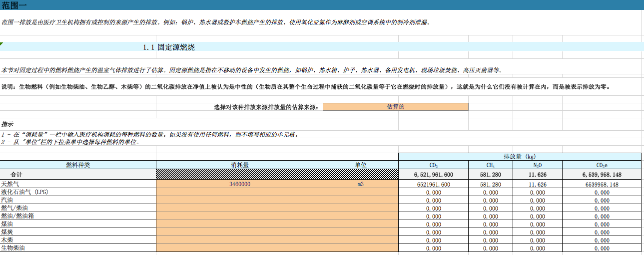Viewport: 644px width, 255px height.
Task: Select the 燃料种类 column header
Action: click(x=78, y=165)
